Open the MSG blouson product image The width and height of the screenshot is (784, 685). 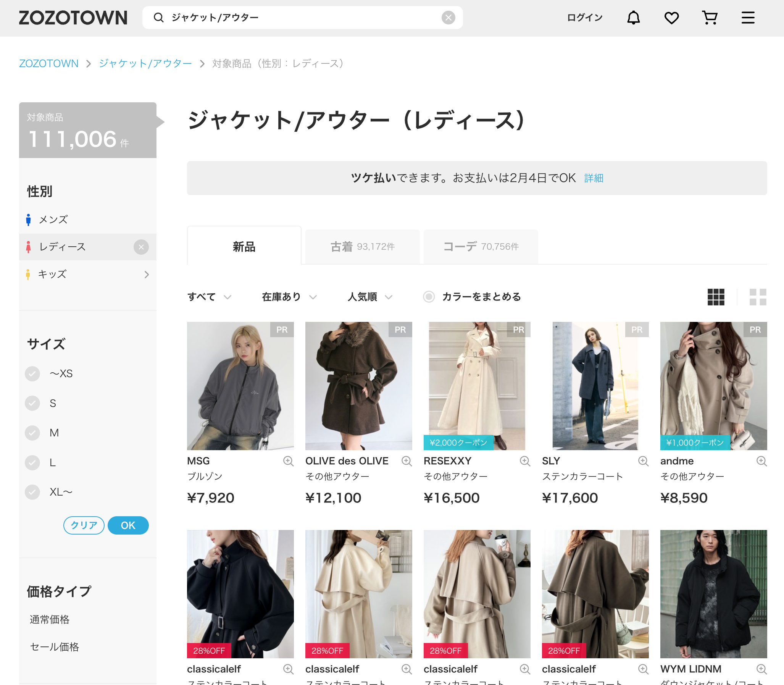(240, 386)
